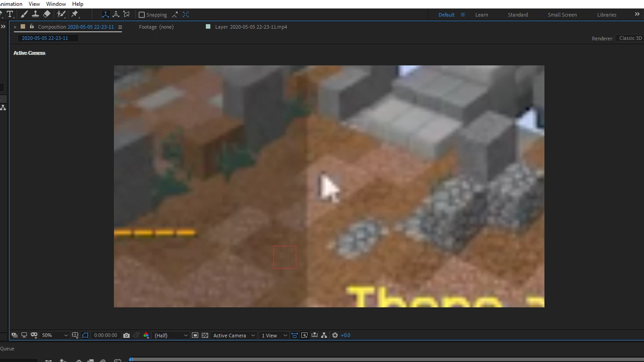Switch to the Standard workspace

pos(518,15)
